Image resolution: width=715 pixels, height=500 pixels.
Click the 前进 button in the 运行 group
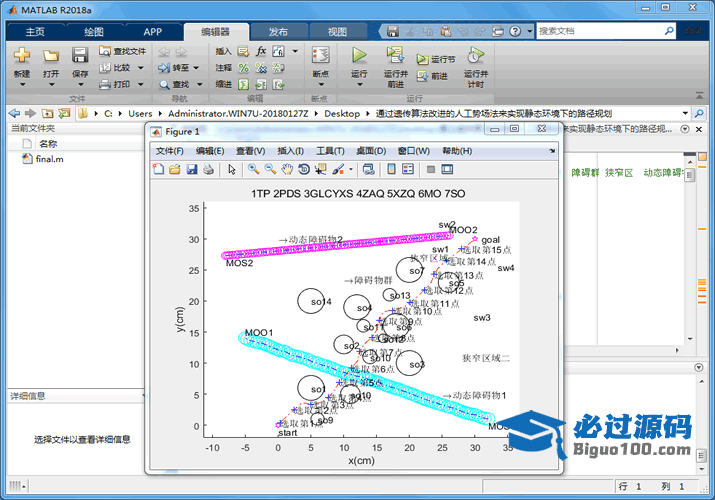(432, 76)
